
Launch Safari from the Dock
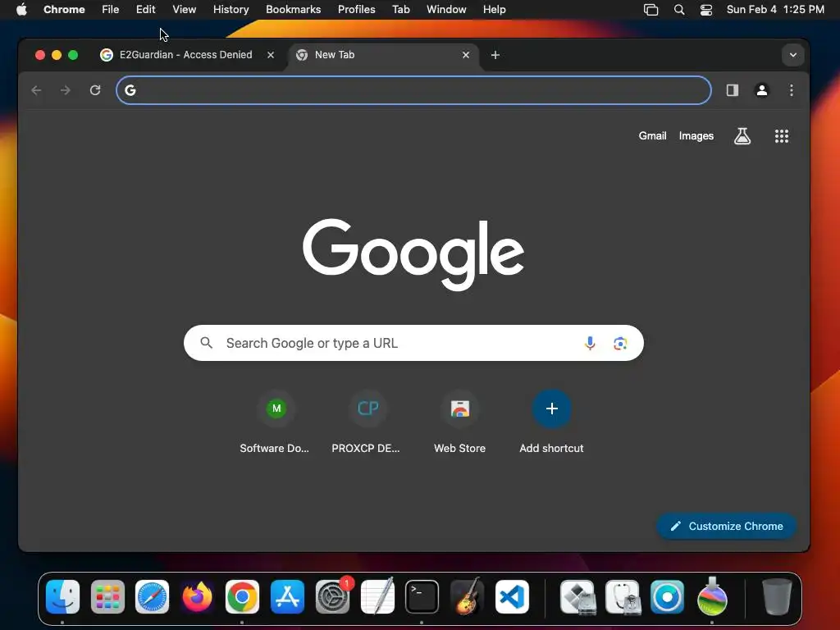point(152,597)
